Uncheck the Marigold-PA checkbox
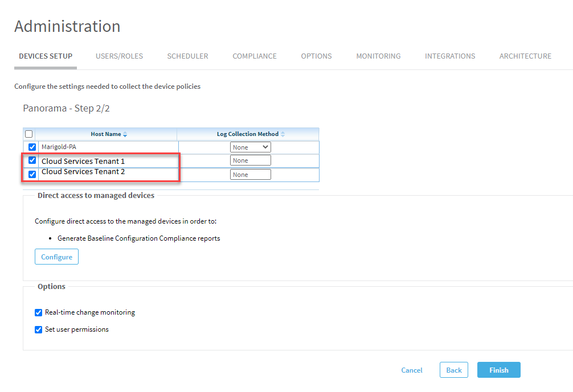This screenshot has width=573, height=392. pos(32,147)
